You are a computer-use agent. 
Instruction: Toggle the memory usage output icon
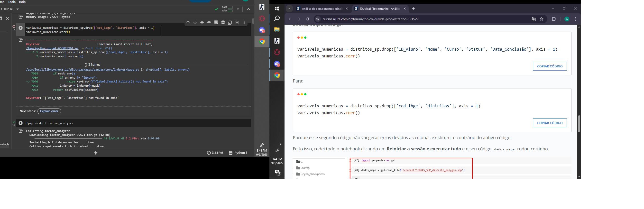pos(21,17)
